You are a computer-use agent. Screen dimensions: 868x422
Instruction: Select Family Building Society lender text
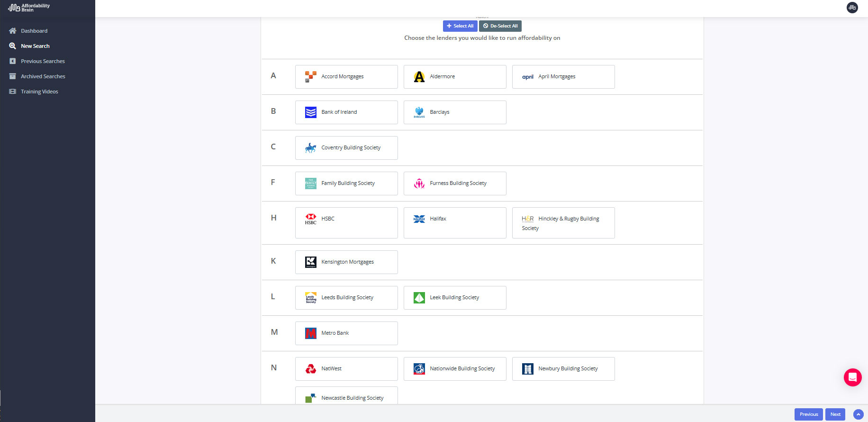click(348, 183)
